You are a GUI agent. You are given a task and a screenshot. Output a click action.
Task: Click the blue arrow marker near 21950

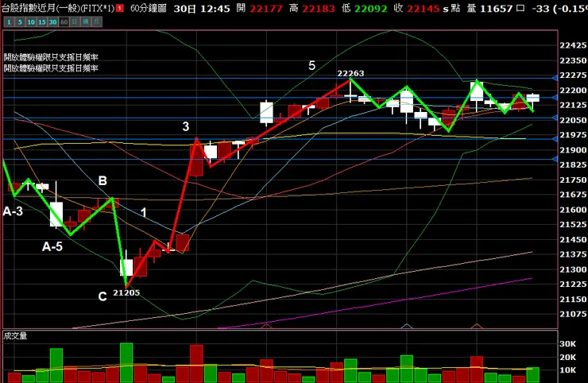click(x=555, y=139)
